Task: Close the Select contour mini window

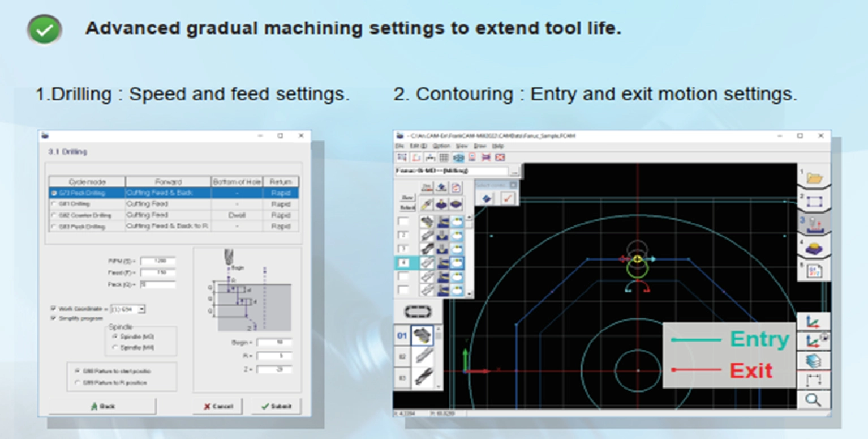Action: click(513, 185)
